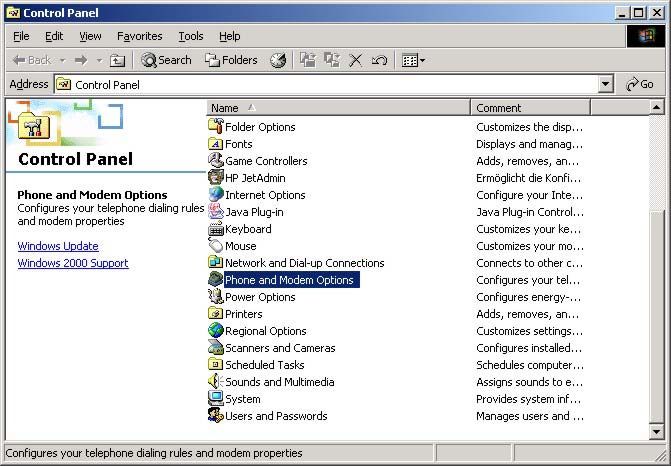Select the Users and Passwords label

tap(276, 416)
